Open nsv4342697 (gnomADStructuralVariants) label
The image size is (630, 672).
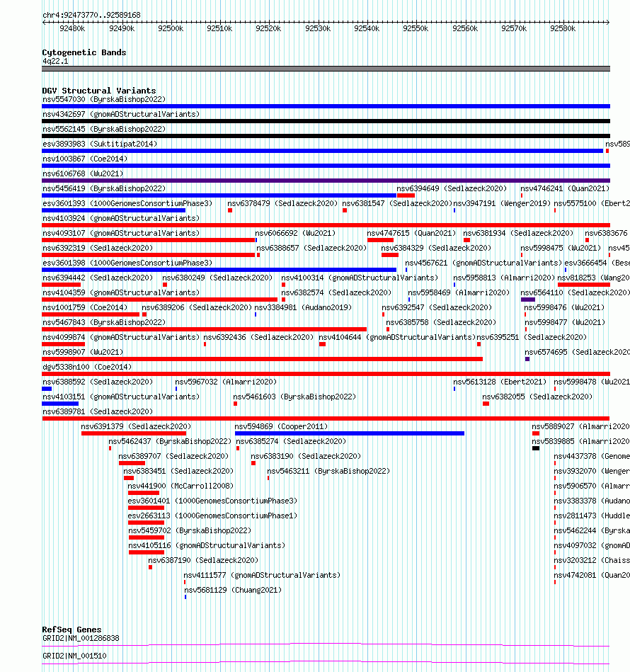click(x=121, y=115)
